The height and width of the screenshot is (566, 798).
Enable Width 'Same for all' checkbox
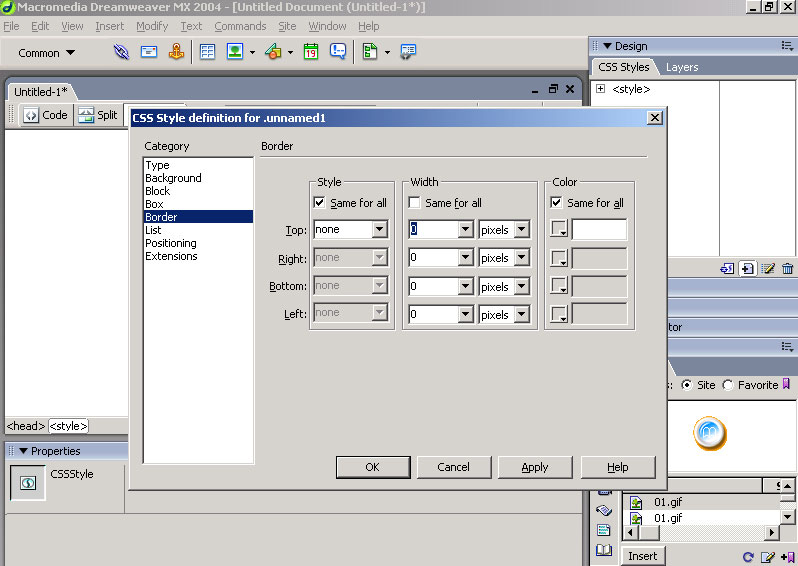[414, 203]
